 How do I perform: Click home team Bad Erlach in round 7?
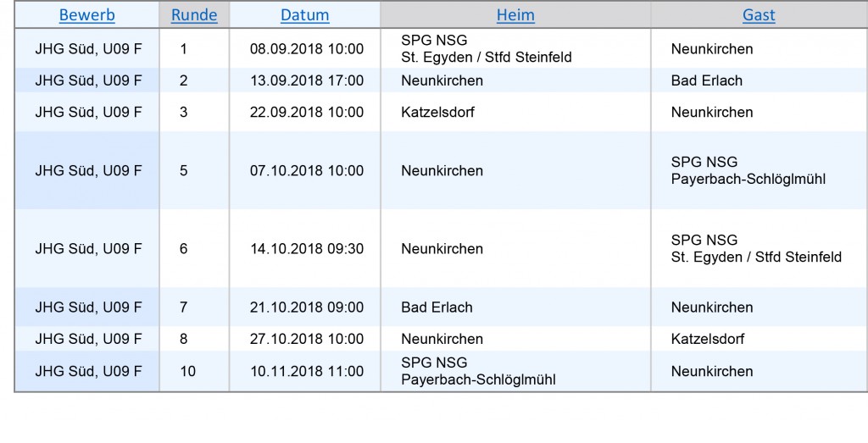tap(437, 307)
